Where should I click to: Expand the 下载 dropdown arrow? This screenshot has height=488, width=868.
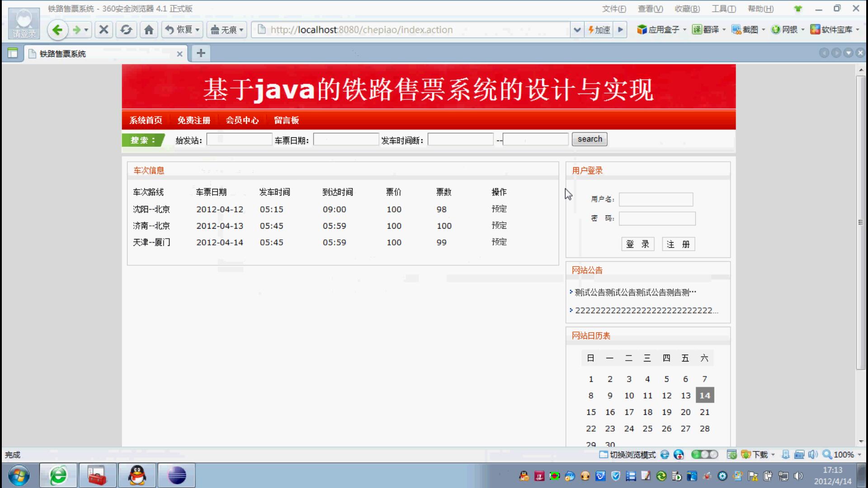[773, 455]
